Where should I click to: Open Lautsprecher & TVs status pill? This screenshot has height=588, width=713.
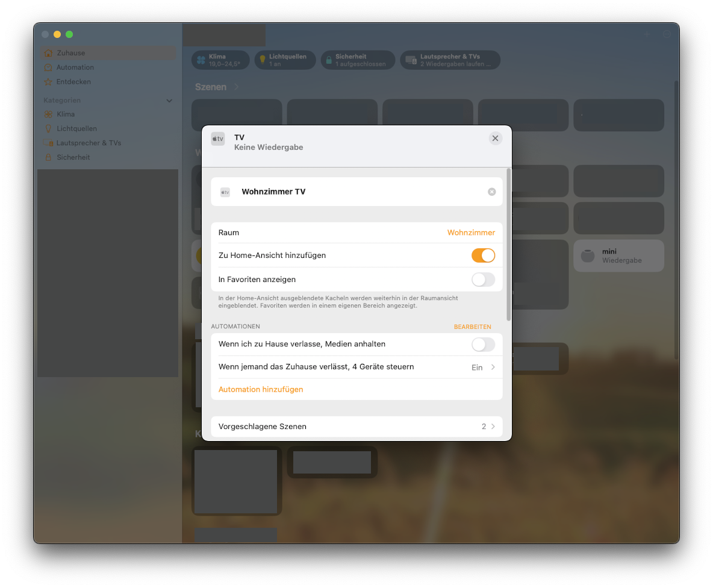click(x=450, y=60)
